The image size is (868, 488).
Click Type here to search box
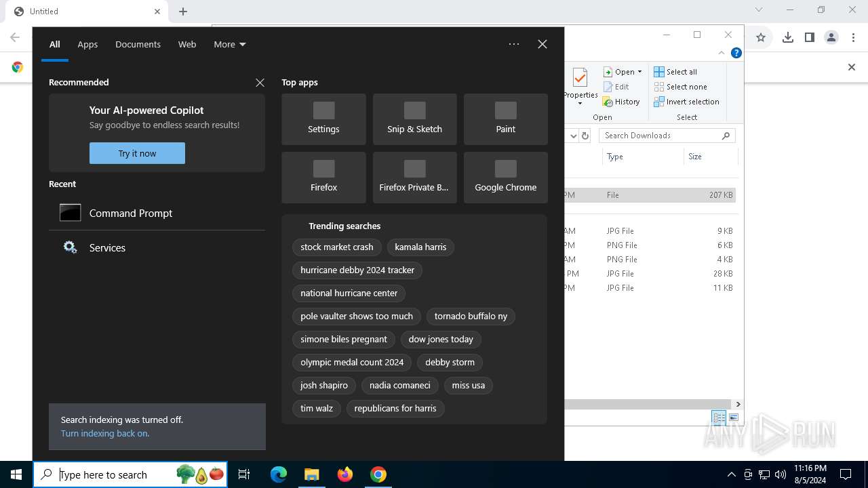[130, 474]
